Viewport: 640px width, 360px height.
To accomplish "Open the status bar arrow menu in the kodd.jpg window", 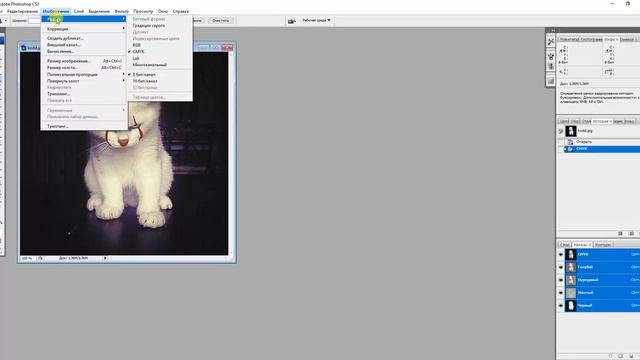I will (105, 258).
